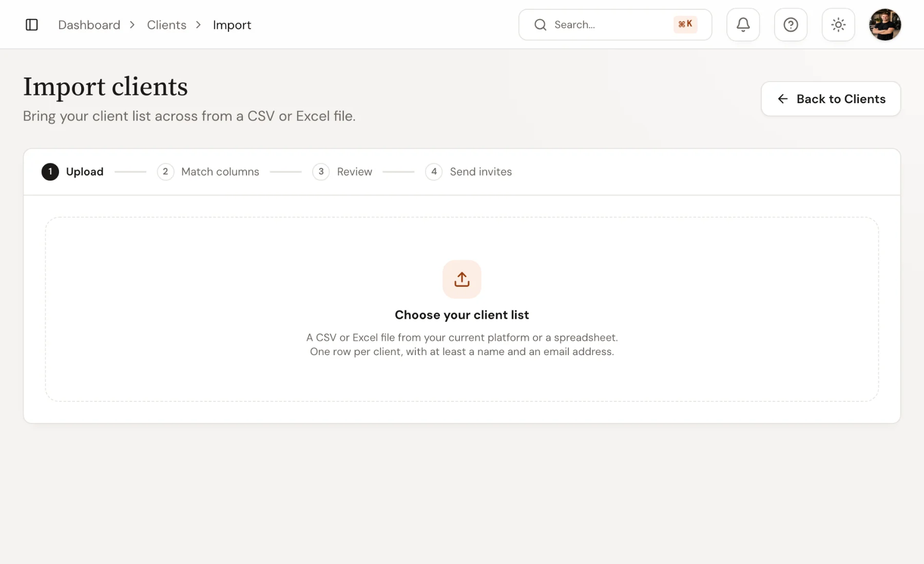Click the Import breadcrumb
This screenshot has width=924, height=564.
pos(232,25)
